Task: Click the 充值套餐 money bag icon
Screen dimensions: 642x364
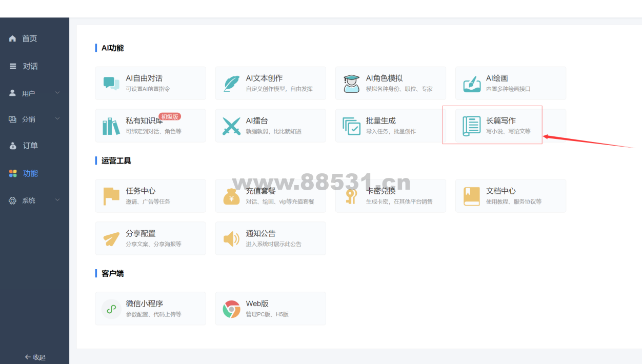Action: (x=231, y=196)
